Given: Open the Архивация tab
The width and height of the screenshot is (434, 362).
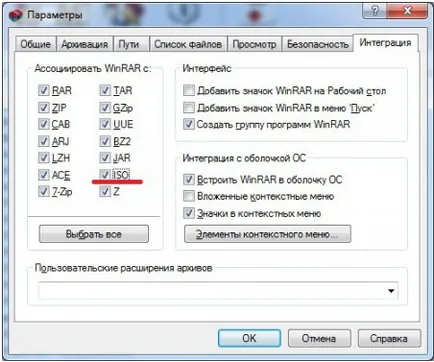Looking at the screenshot, I should tap(85, 44).
